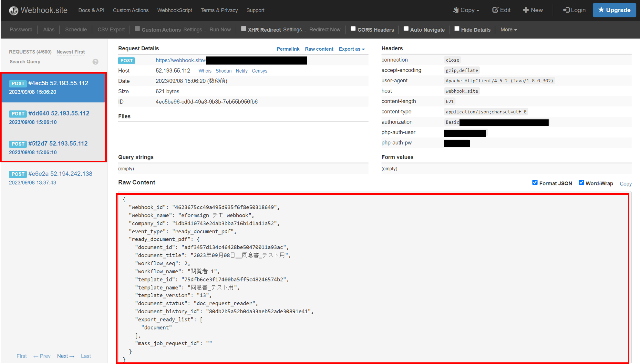
Task: Click the "event_type" line in raw content
Action: (x=183, y=232)
